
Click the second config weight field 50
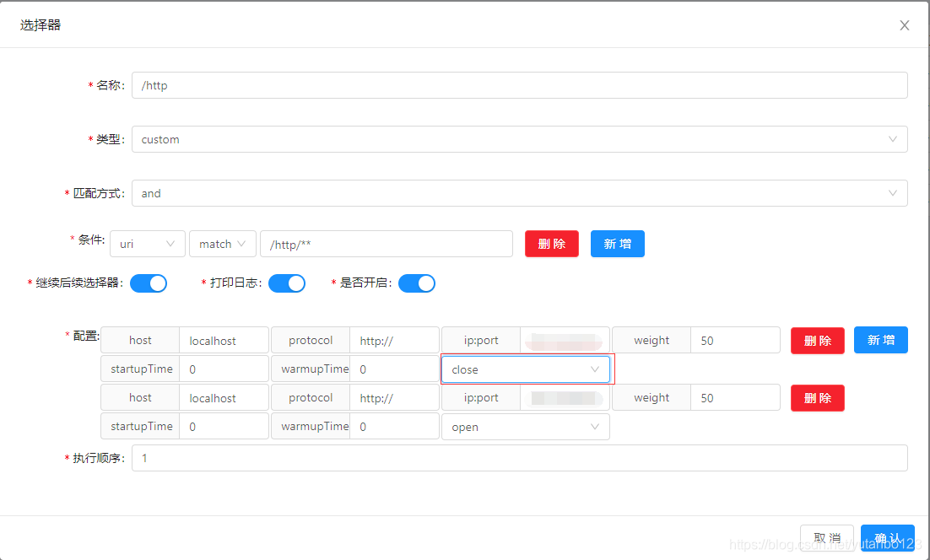click(735, 397)
